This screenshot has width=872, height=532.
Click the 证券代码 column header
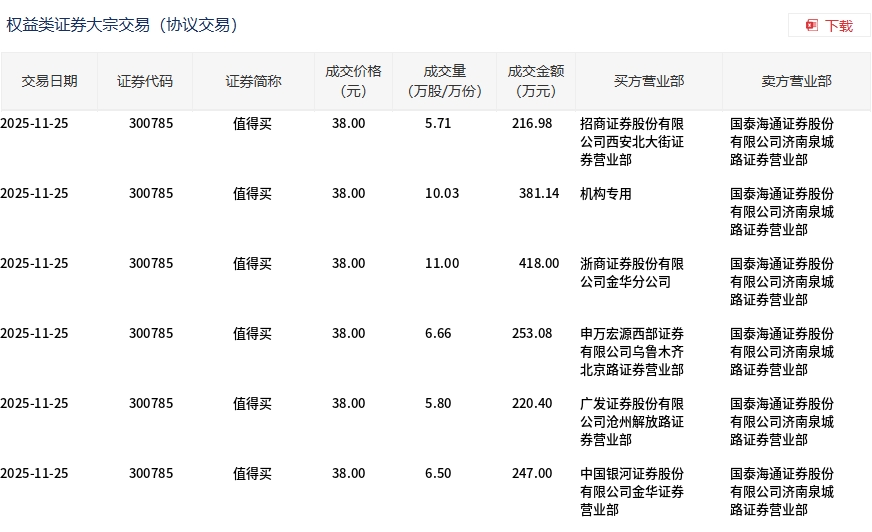click(x=145, y=81)
